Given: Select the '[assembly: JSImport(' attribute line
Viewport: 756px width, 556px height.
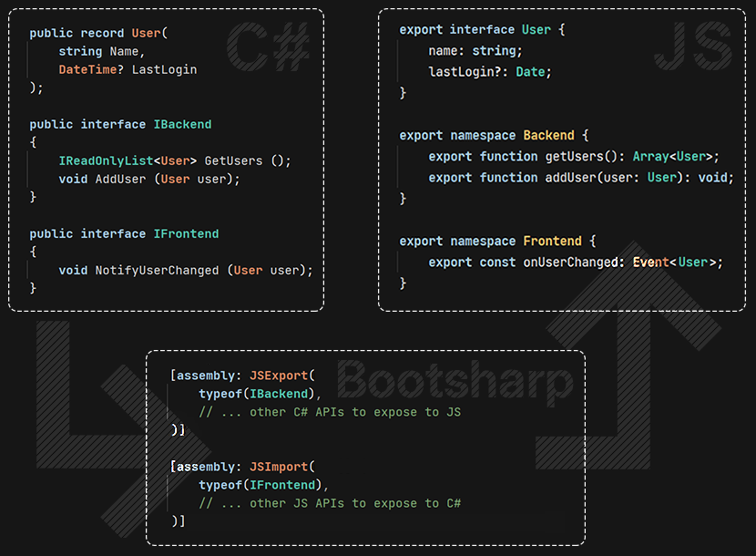Looking at the screenshot, I should click(242, 467).
